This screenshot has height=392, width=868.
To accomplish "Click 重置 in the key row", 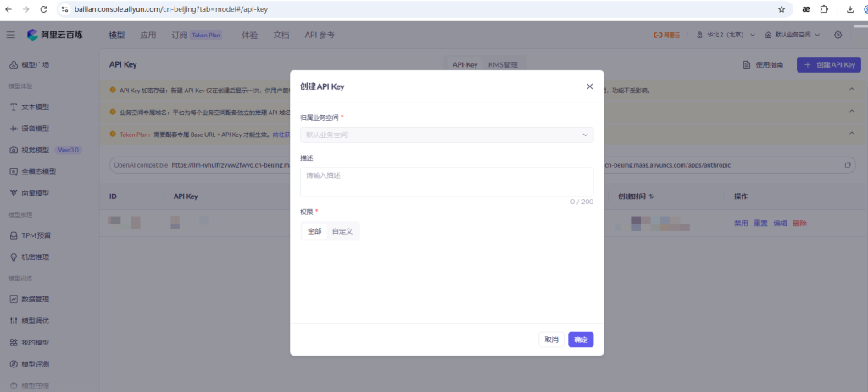I will (x=760, y=223).
